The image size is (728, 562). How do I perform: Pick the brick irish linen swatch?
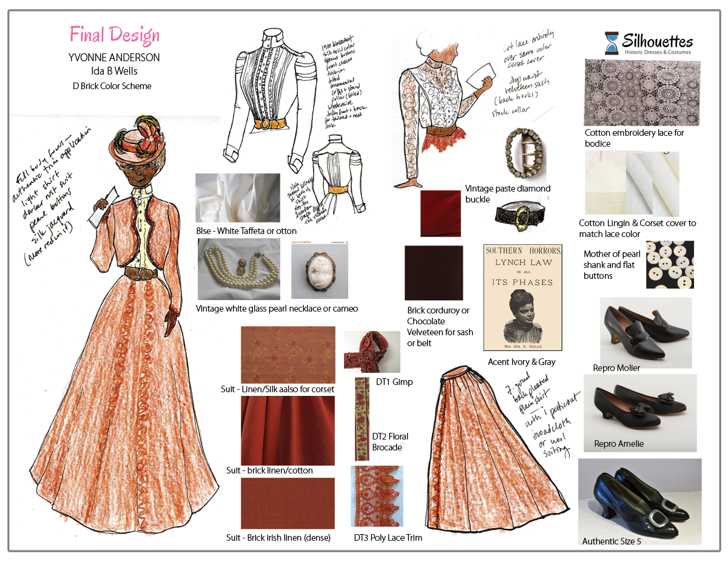click(x=288, y=503)
